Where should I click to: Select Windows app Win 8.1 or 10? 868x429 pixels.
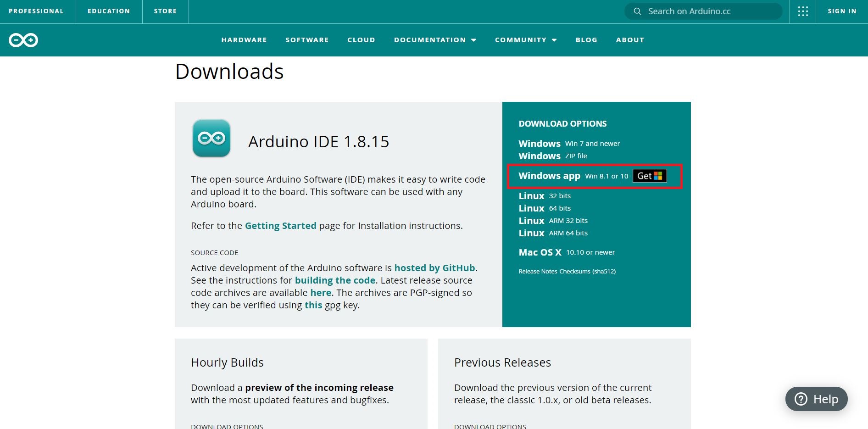coord(573,176)
